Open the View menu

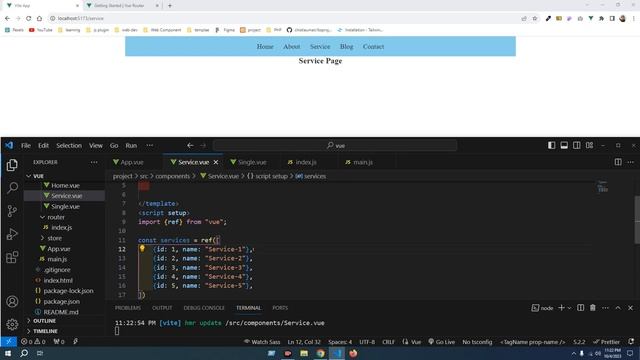click(96, 145)
